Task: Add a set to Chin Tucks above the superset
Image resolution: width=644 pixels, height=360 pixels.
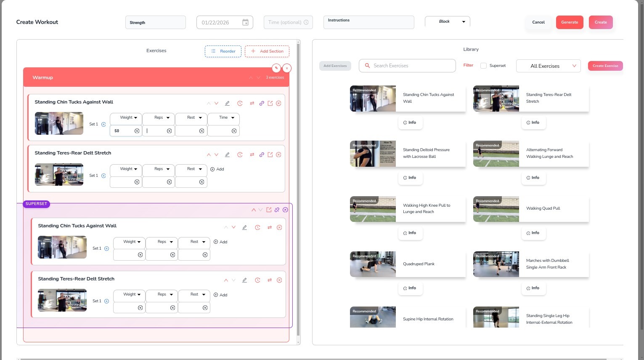Action: point(103,124)
